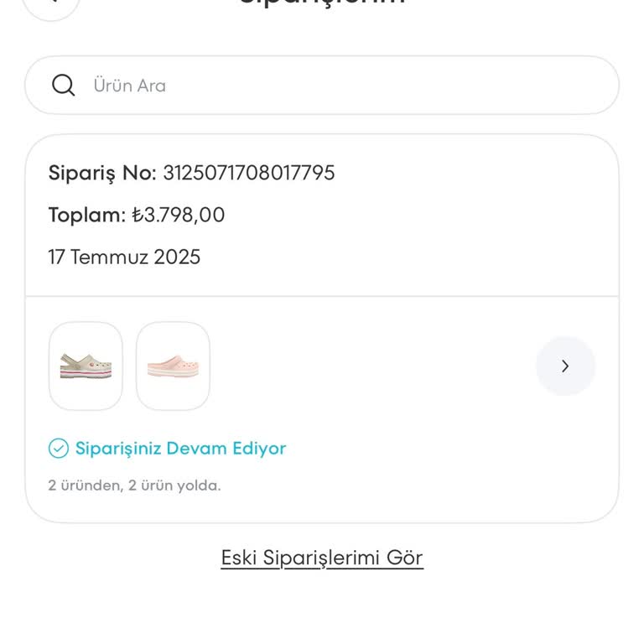644x644 pixels.
Task: Click the month word Temmuz in the date
Action: pos(109,257)
